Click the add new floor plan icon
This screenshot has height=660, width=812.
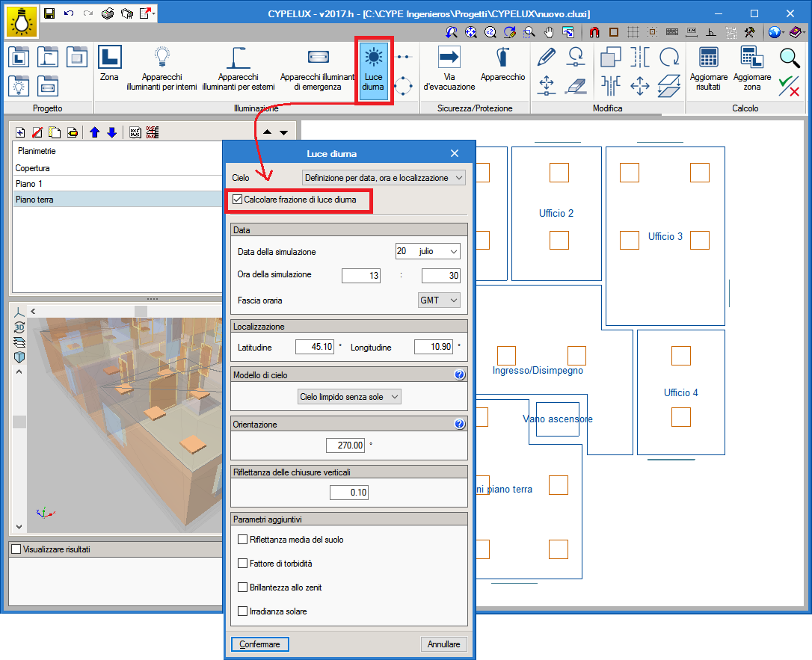20,132
